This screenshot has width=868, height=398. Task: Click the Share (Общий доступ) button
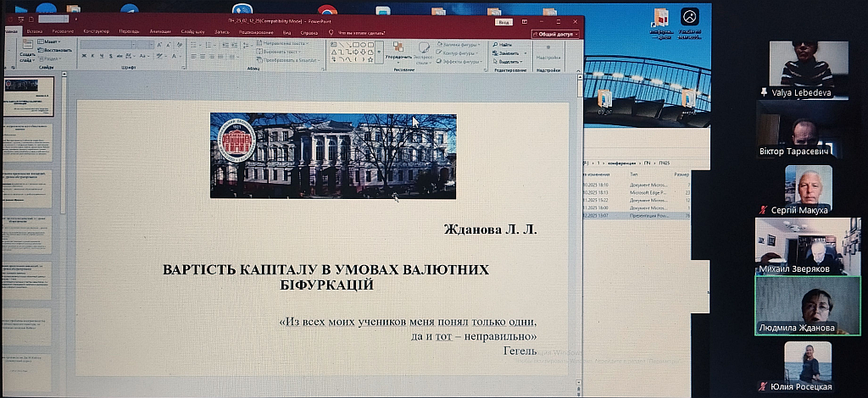point(557,35)
